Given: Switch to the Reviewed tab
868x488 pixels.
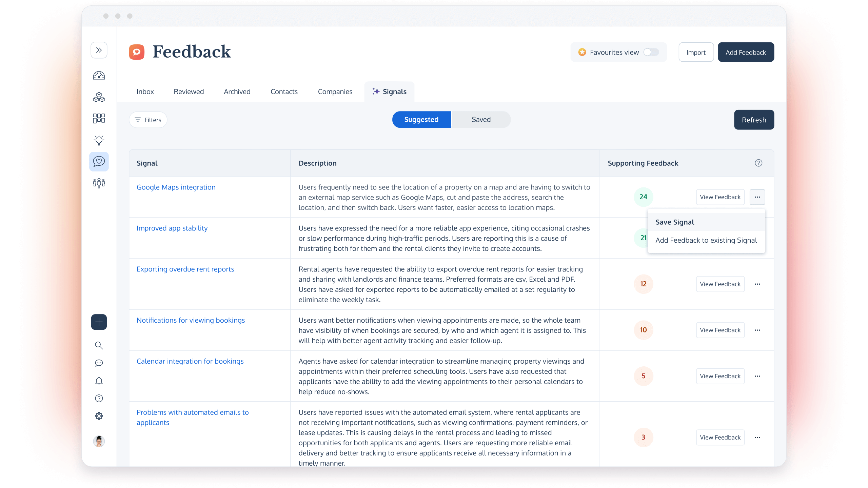Looking at the screenshot, I should pyautogui.click(x=189, y=91).
